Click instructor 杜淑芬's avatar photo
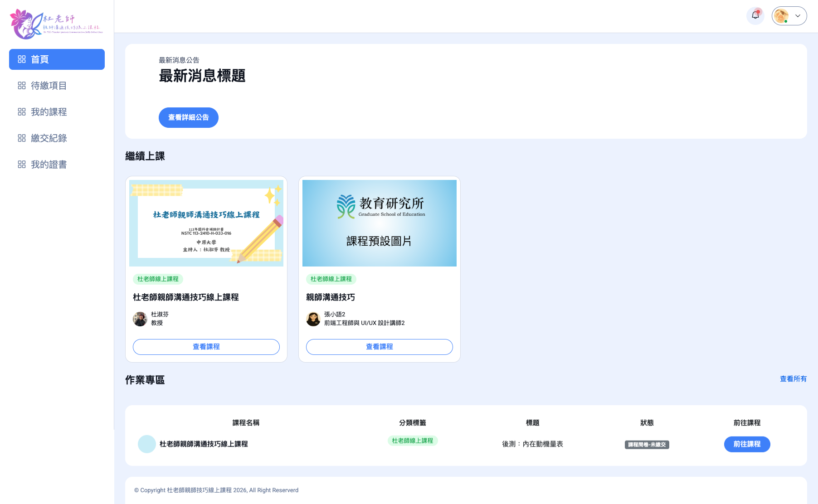Viewport: 818px width, 504px height. pos(140,319)
